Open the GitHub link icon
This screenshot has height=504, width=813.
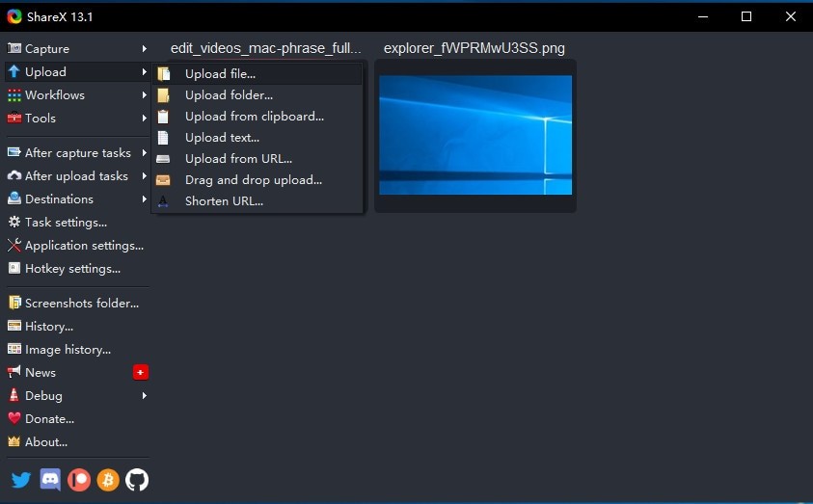137,480
